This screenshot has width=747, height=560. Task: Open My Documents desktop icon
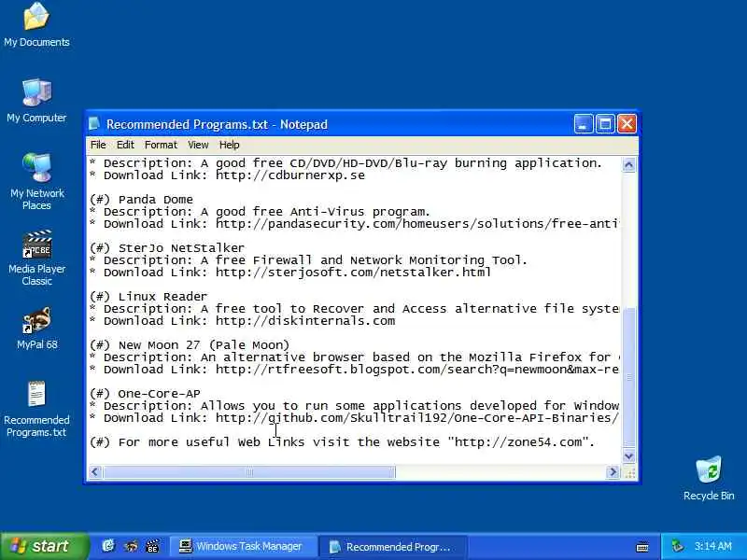tap(36, 25)
